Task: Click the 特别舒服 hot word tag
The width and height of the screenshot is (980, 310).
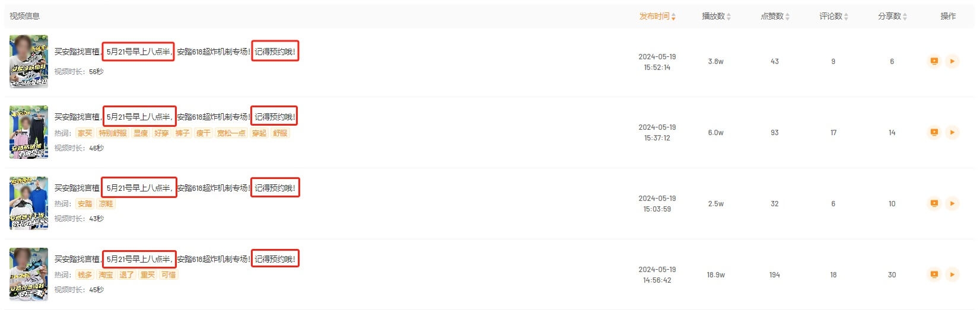Action: (x=113, y=133)
